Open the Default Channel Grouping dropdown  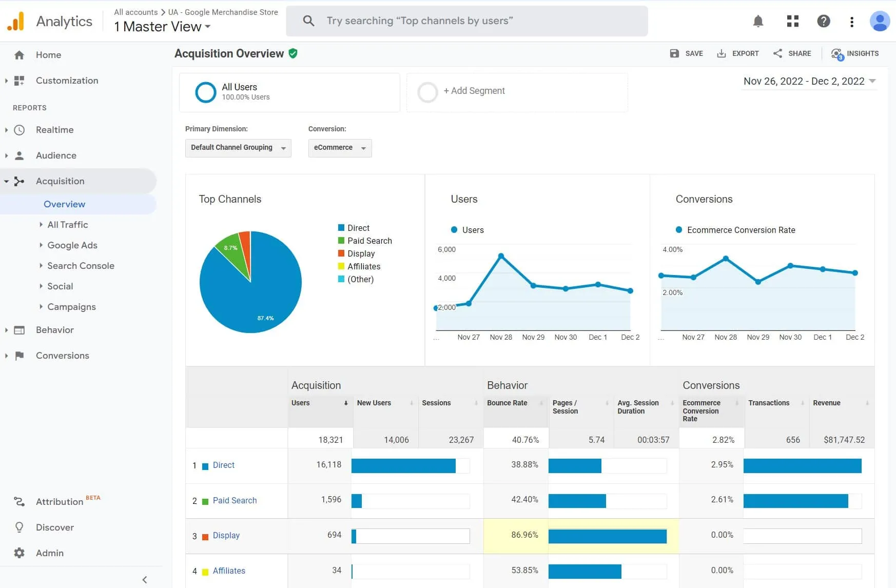click(x=238, y=148)
